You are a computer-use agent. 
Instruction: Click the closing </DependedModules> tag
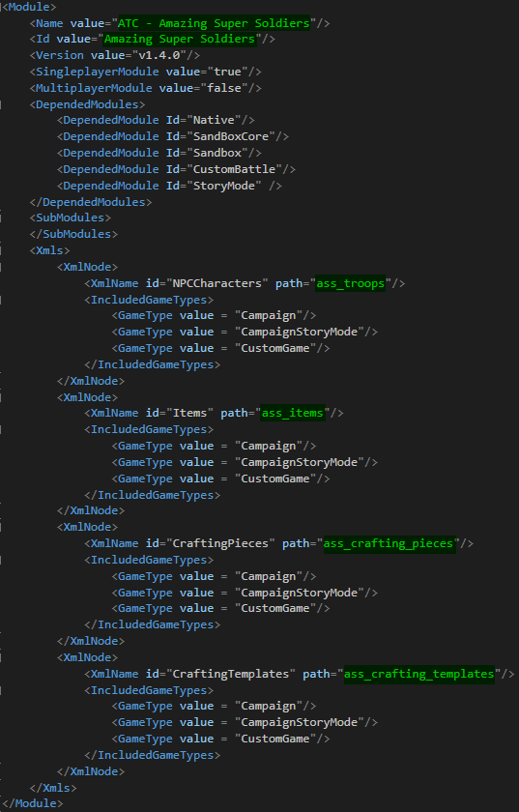coord(91,202)
